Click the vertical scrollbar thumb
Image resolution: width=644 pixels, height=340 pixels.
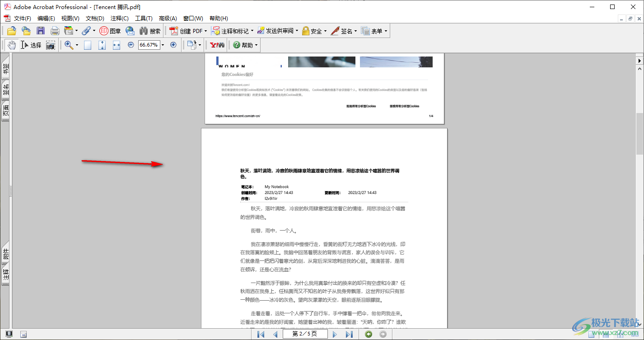tap(639, 133)
